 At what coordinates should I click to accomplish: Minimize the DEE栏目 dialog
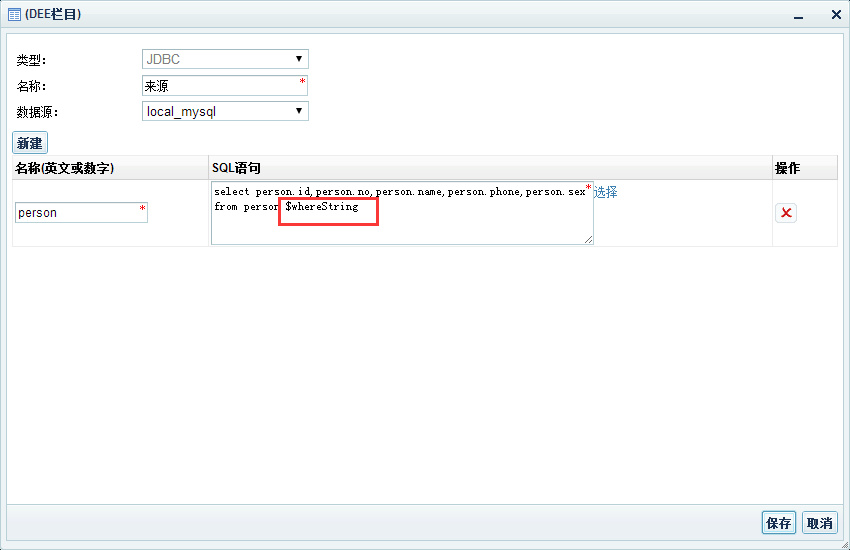click(x=799, y=16)
